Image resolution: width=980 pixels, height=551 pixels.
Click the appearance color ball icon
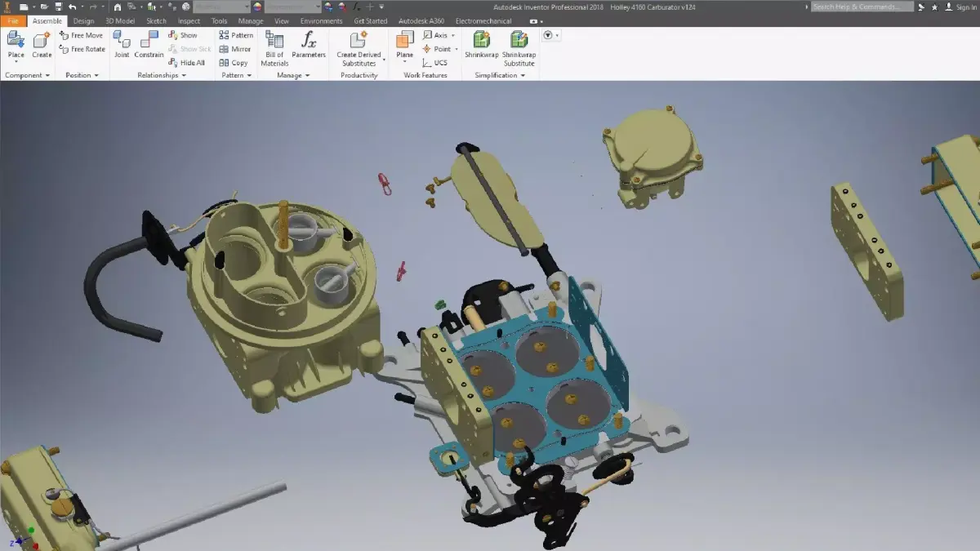(x=258, y=7)
